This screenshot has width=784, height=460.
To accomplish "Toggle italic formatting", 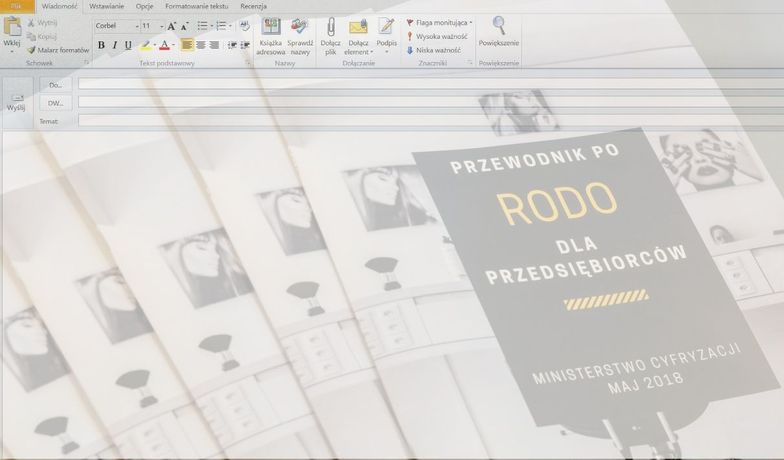I will [x=115, y=45].
